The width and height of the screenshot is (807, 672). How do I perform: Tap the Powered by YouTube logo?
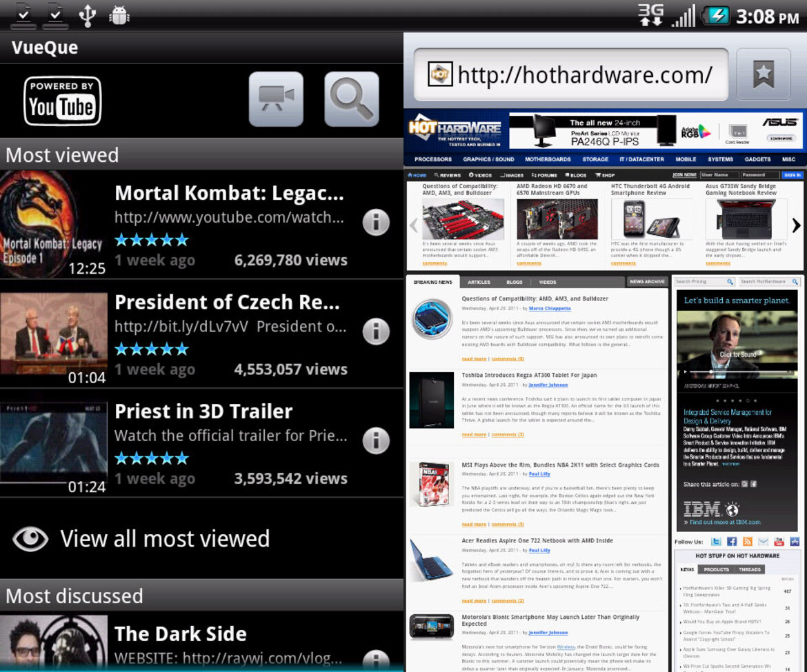coord(62,101)
